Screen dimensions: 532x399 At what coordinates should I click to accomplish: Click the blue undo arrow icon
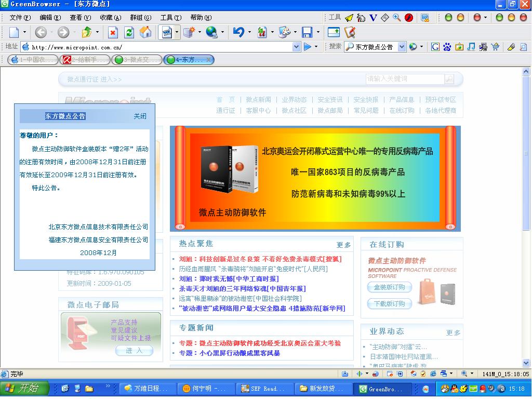(238, 32)
